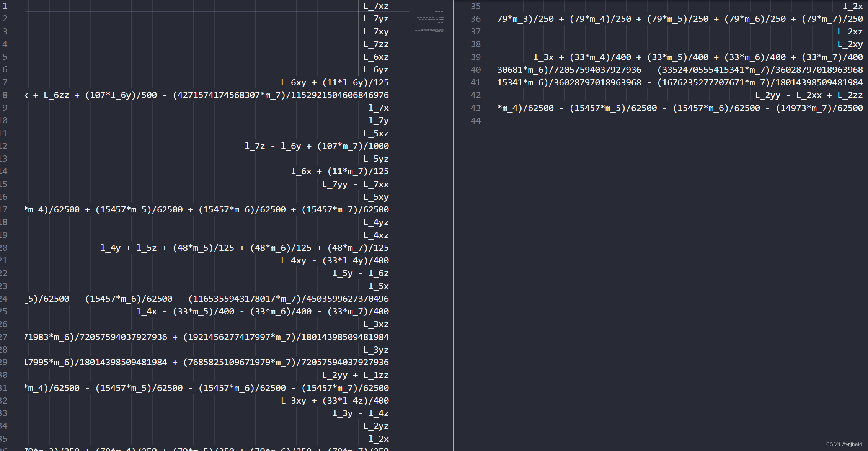Click line number 35 in right pane
Screen dimensions: 868x451
click(x=475, y=7)
